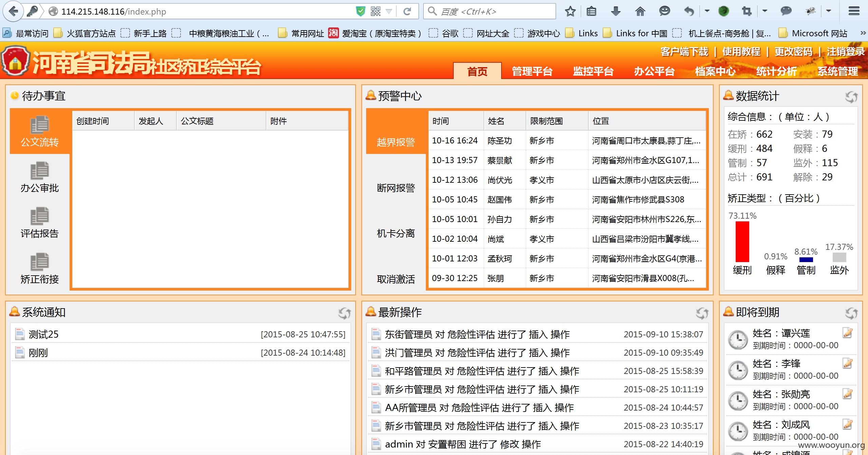This screenshot has height=455, width=868.
Task: Refresh the 系统通知 panel
Action: coord(344,313)
